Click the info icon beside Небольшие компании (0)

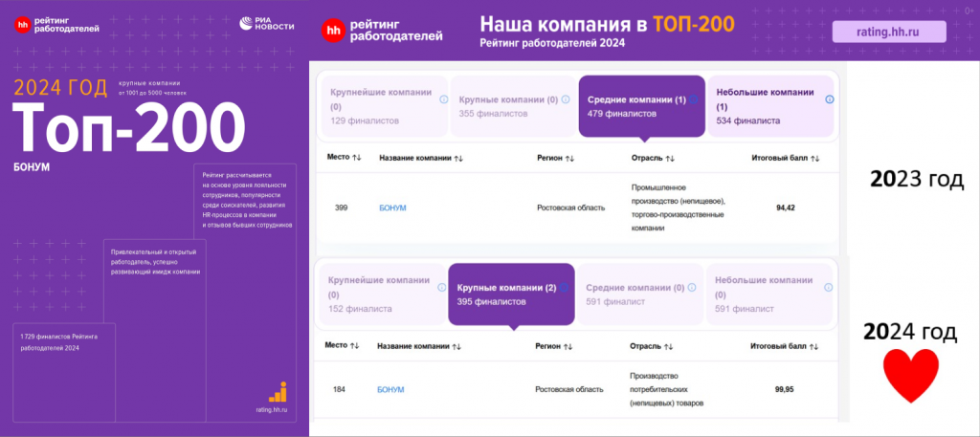(x=828, y=288)
